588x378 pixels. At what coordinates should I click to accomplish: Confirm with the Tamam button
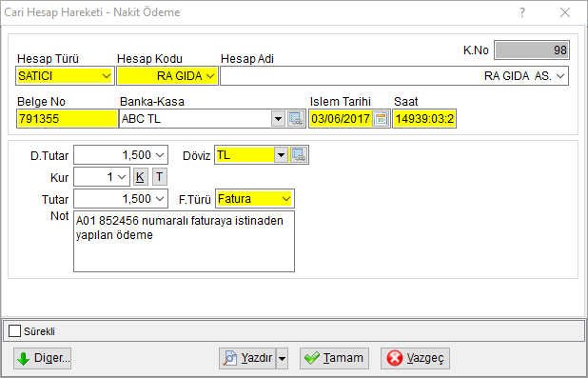click(334, 358)
